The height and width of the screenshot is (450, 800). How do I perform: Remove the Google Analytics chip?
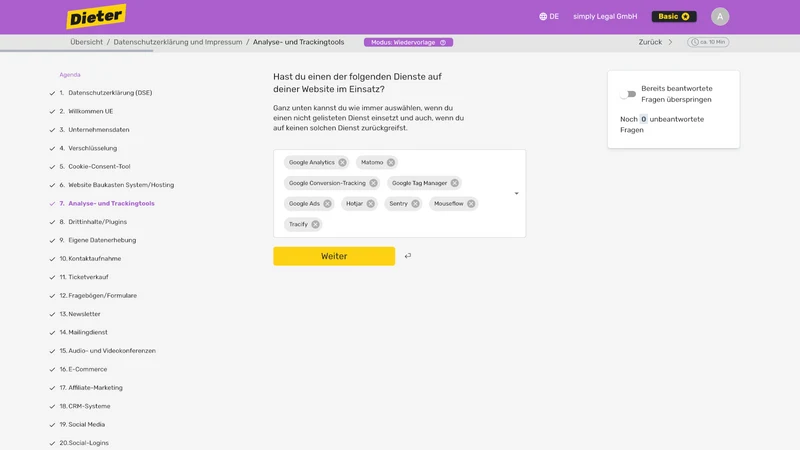342,162
